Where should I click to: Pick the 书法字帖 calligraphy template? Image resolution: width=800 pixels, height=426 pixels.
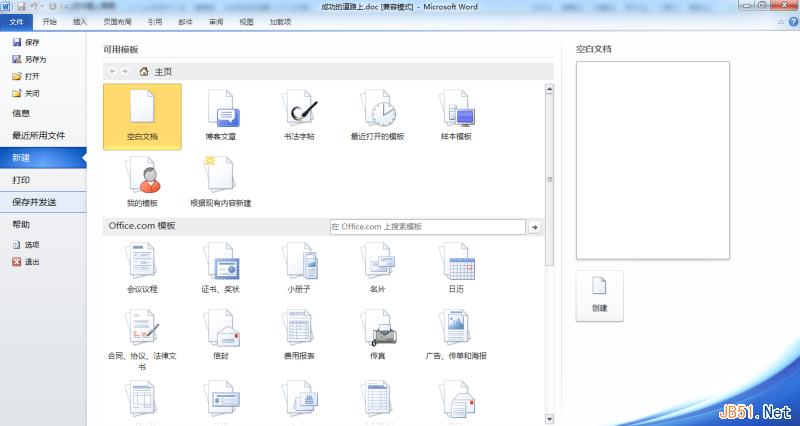click(x=299, y=115)
